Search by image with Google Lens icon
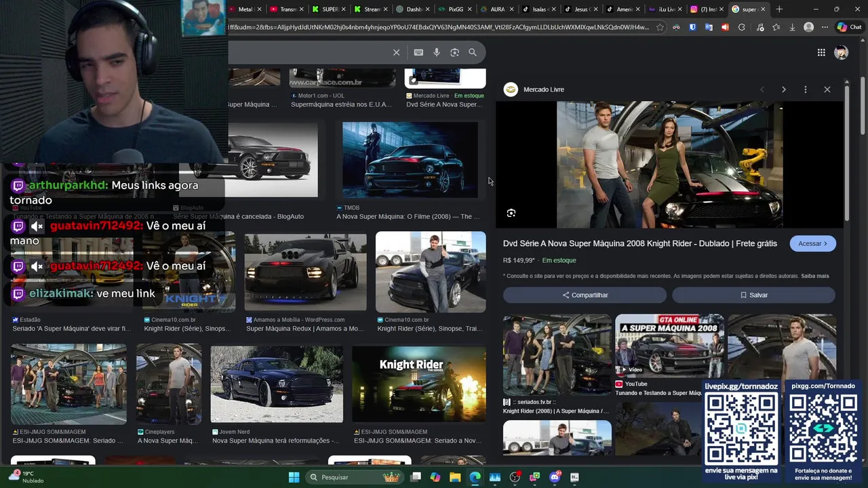The image size is (868, 488). 454,52
